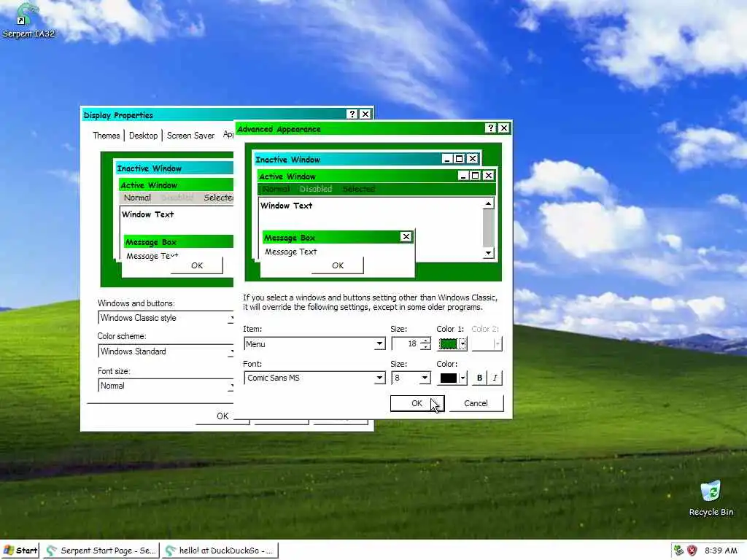Click Message Text in Advanced Appearance preview
This screenshot has width=747, height=560.
click(291, 252)
